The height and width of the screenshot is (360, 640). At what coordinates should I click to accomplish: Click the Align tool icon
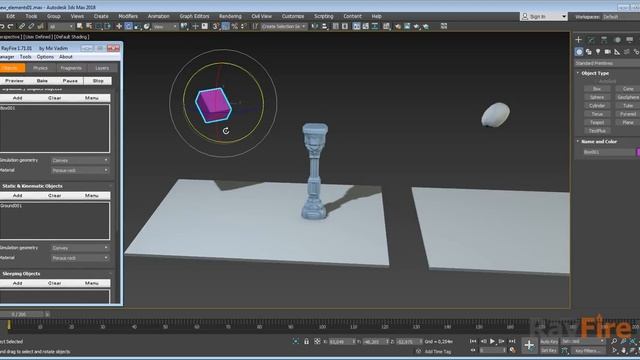(324, 26)
